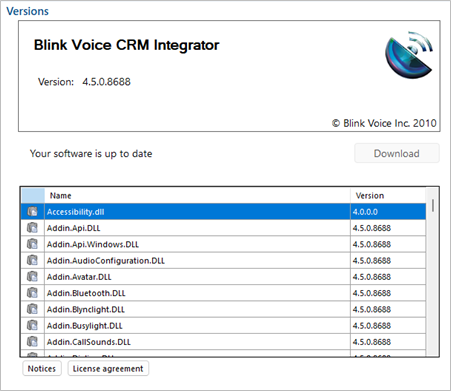451x391 pixels.
Task: Select the Accessibility.dll row name
Action: coord(197,212)
